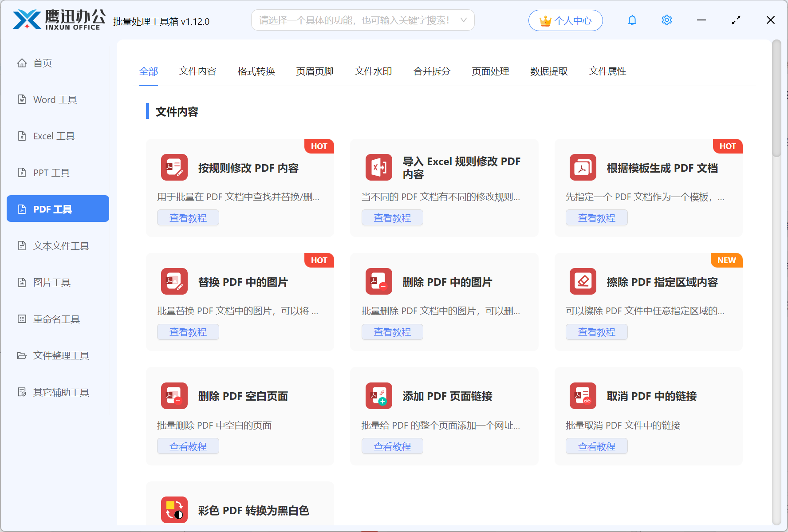This screenshot has width=788, height=532.
Task: Open 文件整理工具 in the sidebar
Action: tap(58, 355)
